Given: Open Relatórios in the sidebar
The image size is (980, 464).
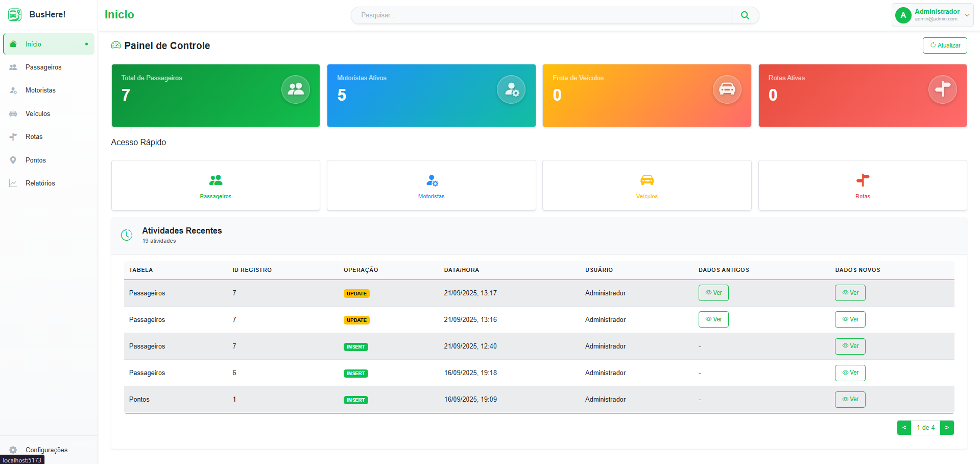Looking at the screenshot, I should 40,183.
